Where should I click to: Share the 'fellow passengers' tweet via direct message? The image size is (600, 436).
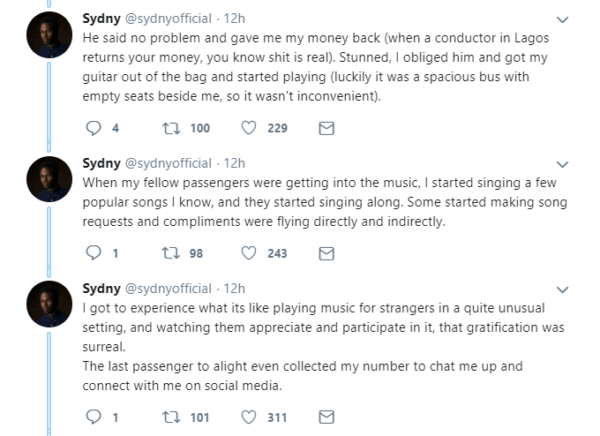click(326, 253)
